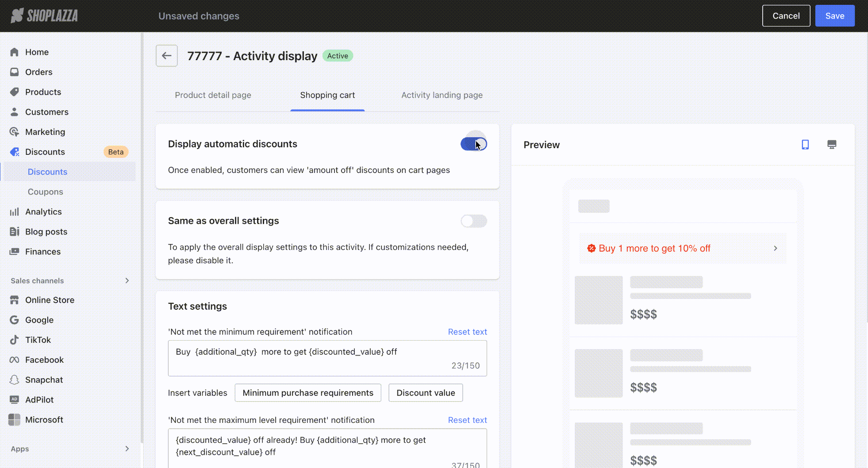868x468 pixels.
Task: Open Home from the sidebar
Action: (37, 52)
